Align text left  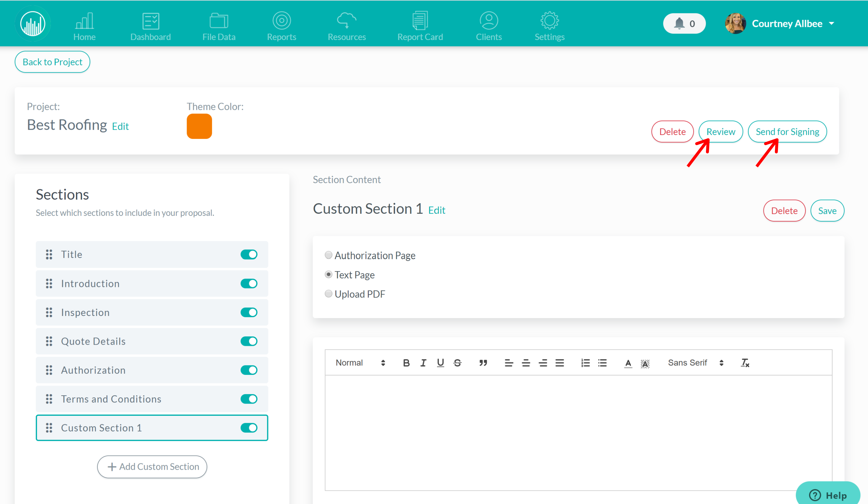tap(509, 363)
